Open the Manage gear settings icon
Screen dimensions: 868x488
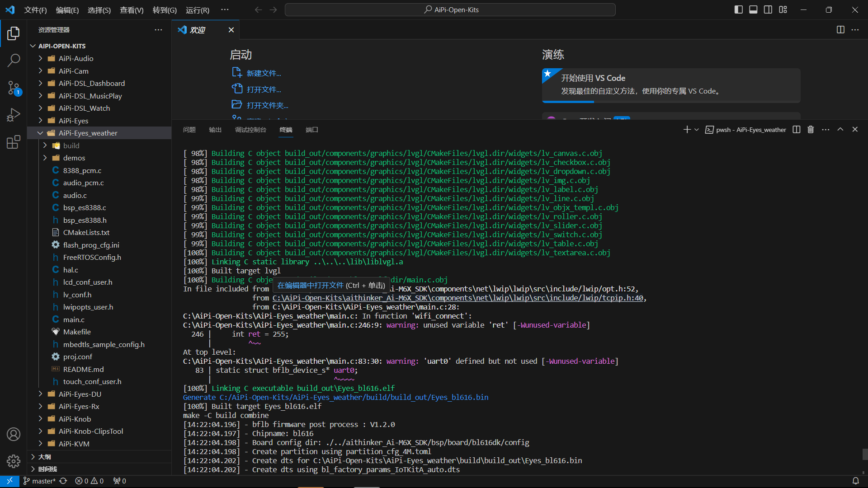coord(14,461)
